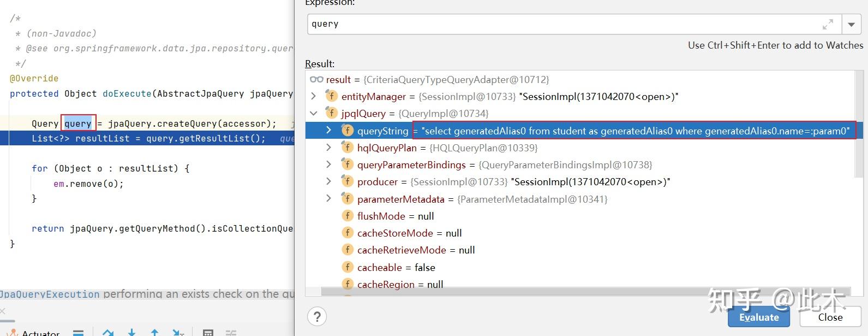Click the help question mark button
Viewport: 868px width, 336px height.
coord(317,316)
